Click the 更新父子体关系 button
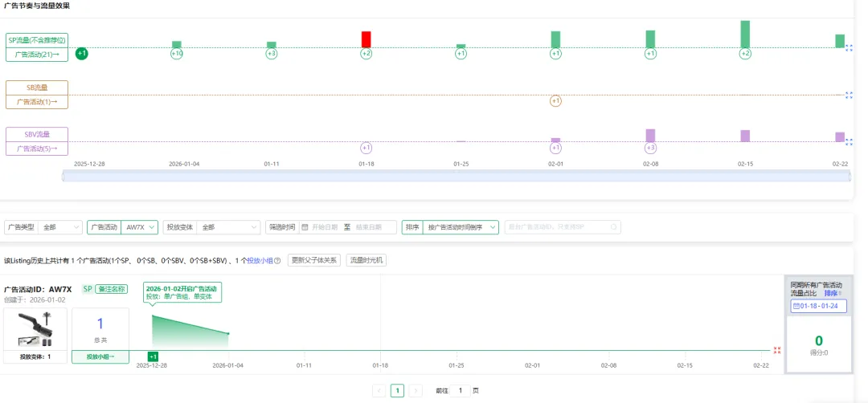The image size is (868, 403). [315, 260]
